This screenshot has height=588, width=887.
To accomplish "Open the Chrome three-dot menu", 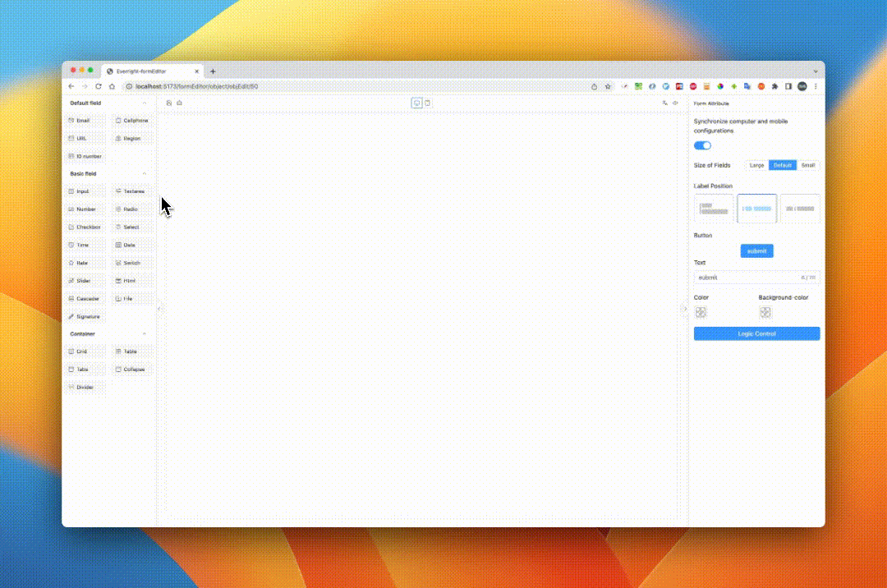I will 816,86.
